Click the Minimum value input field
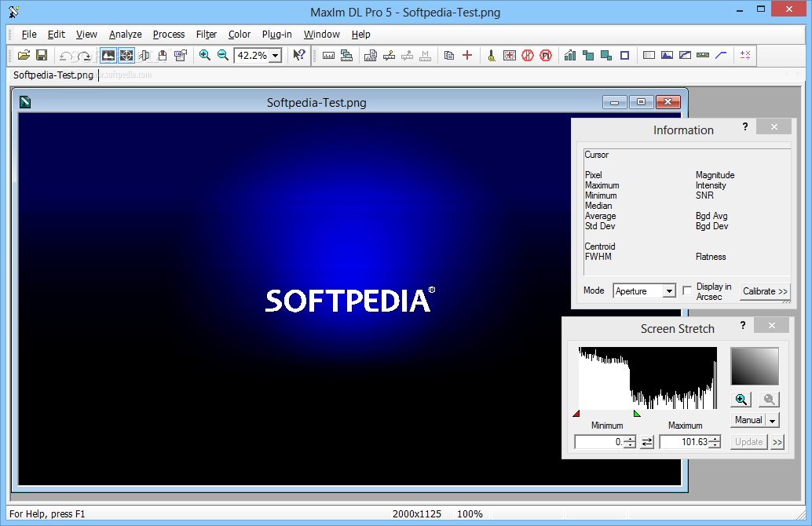 599,442
